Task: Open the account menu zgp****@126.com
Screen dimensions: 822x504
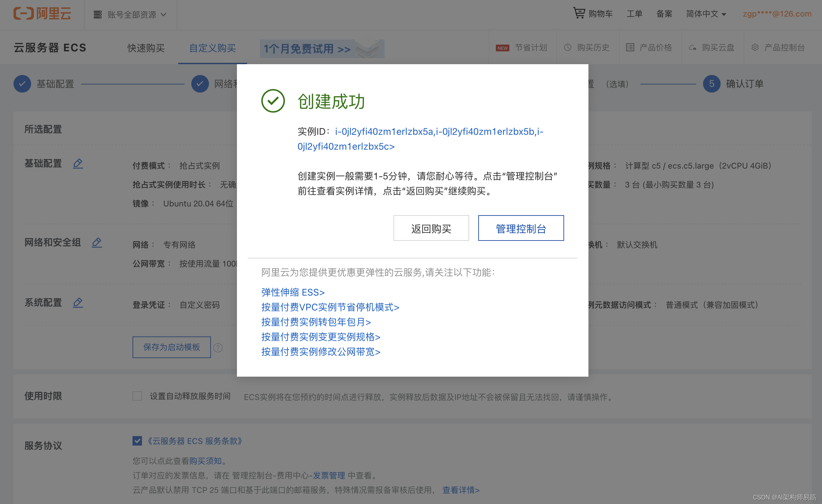Action: [x=777, y=14]
